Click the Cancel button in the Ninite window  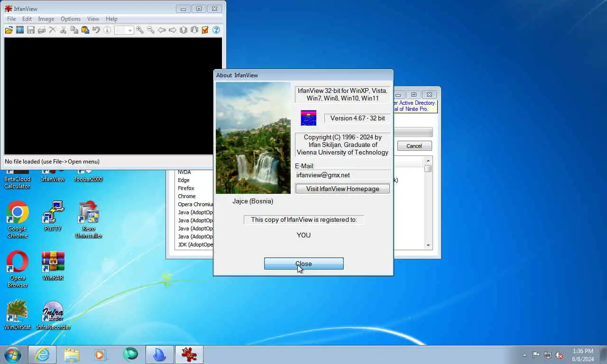pyautogui.click(x=414, y=146)
